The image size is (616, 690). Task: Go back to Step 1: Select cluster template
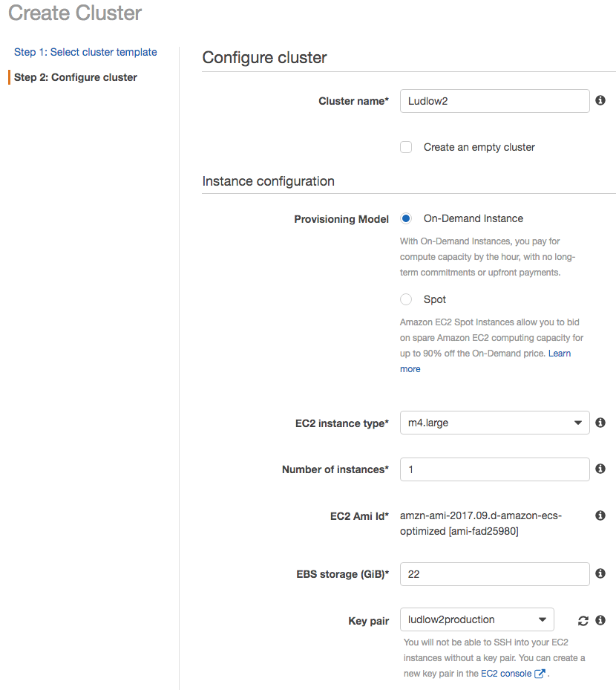pos(85,52)
